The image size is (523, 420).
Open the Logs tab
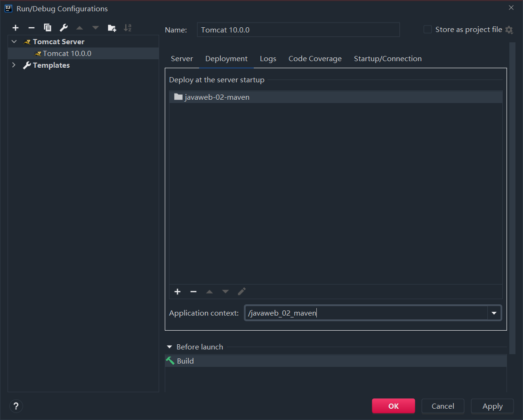point(268,59)
